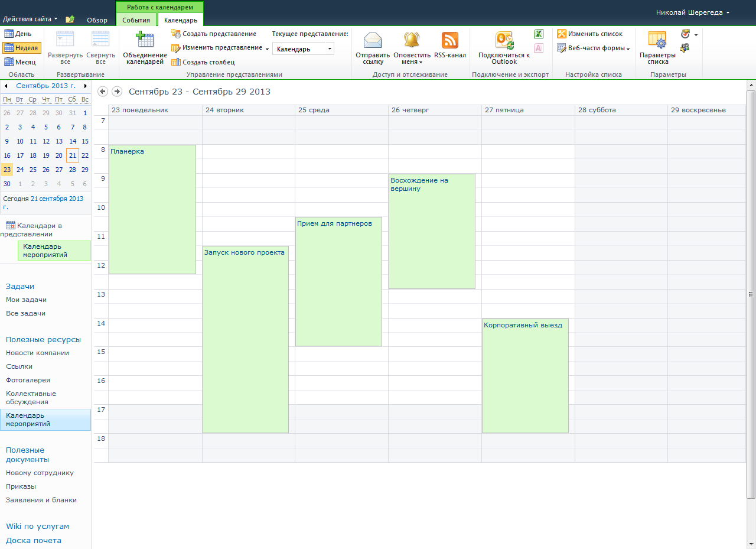The height and width of the screenshot is (549, 756).
Task: Open Мои задачи in sidebar
Action: 26,300
